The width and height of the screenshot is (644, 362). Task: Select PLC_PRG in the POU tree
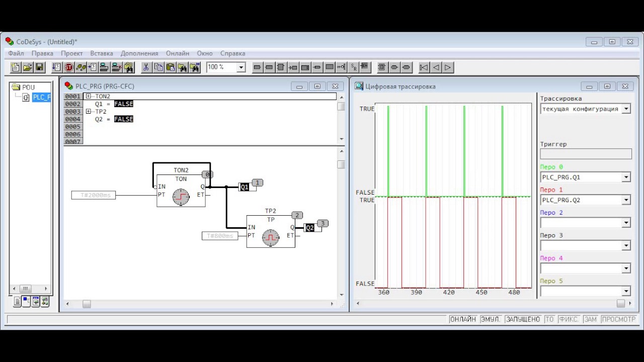42,97
